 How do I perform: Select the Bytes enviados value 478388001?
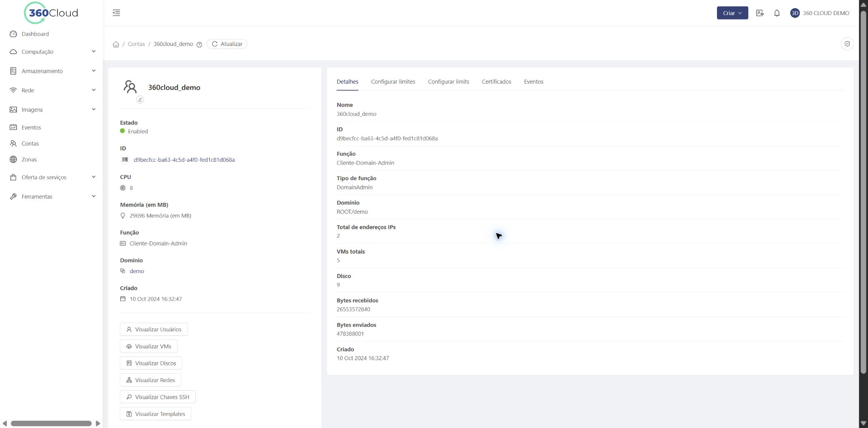click(x=350, y=334)
